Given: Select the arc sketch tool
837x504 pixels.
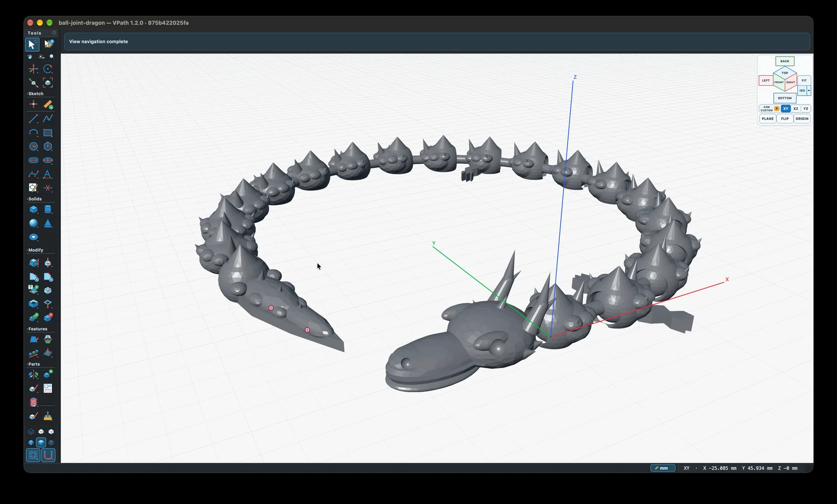Looking at the screenshot, I should [33, 133].
